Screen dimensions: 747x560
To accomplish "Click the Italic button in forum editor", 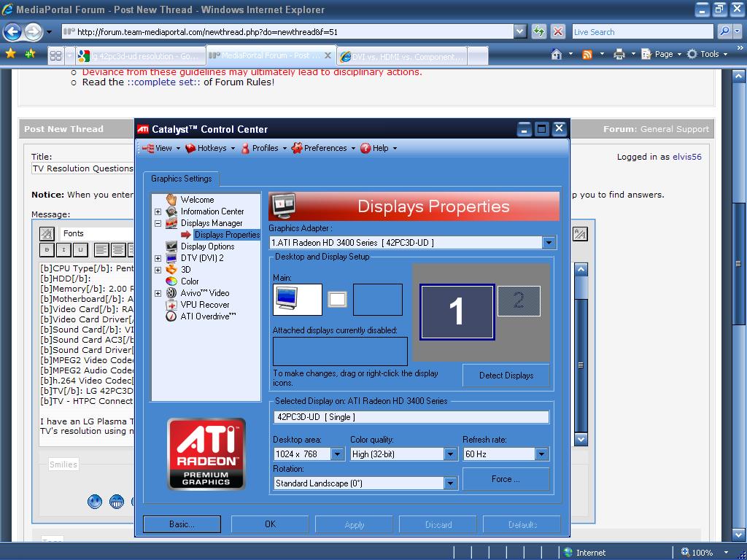I will 63,249.
